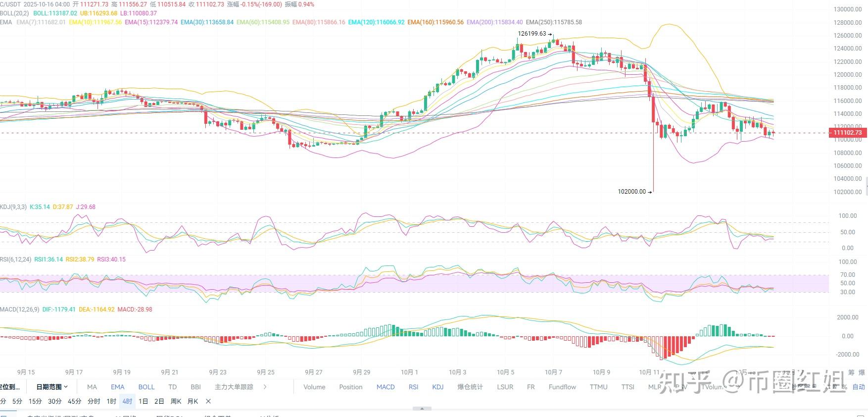Click the 等 marker on the time axis
The image size is (868, 417).
pyautogui.click(x=851, y=372)
